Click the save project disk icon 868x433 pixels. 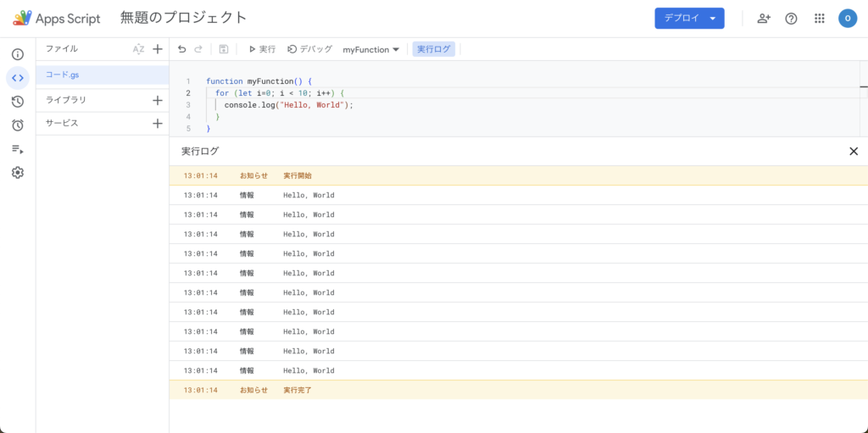click(x=224, y=49)
